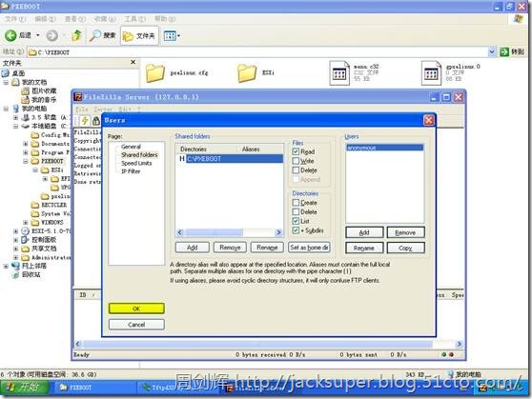The width and height of the screenshot is (532, 399).
Task: Select the anonymous user in Users list
Action: click(385, 148)
